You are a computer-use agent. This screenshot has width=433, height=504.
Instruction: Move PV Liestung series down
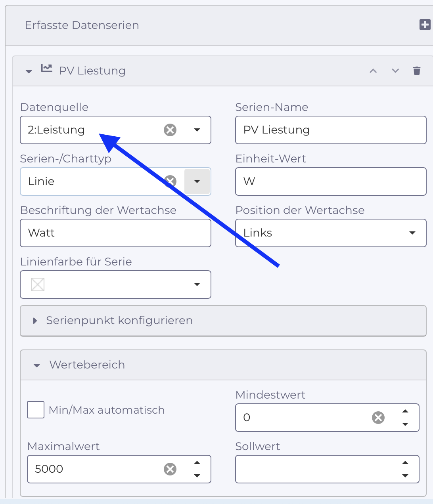click(395, 71)
